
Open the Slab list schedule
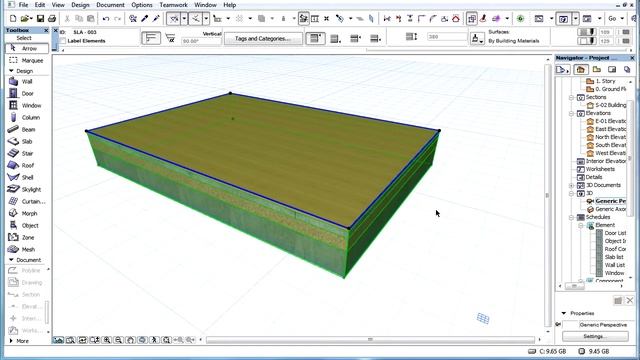[x=614, y=257]
